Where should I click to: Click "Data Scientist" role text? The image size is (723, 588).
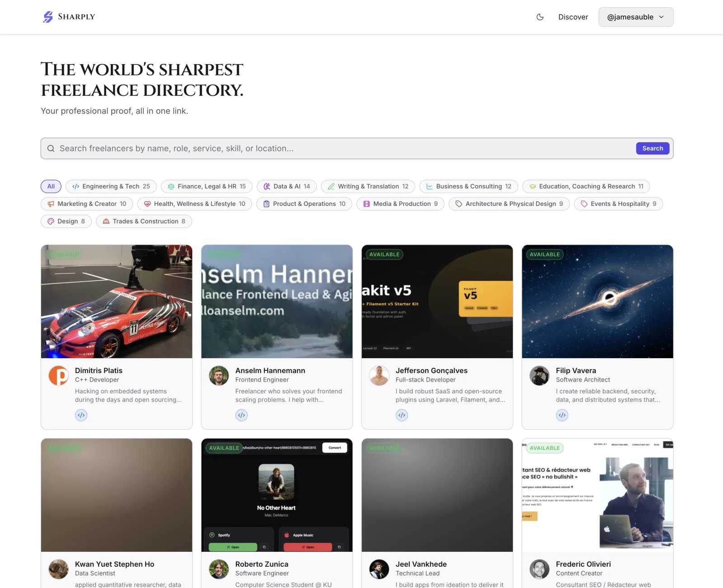point(95,574)
